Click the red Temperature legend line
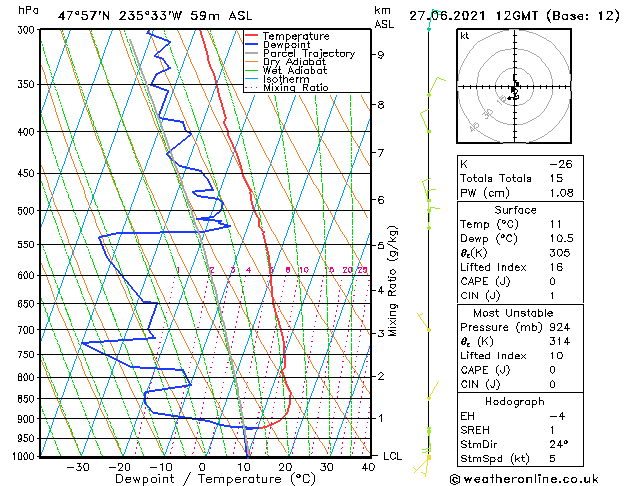Image resolution: width=629 pixels, height=486 pixels. [252, 36]
